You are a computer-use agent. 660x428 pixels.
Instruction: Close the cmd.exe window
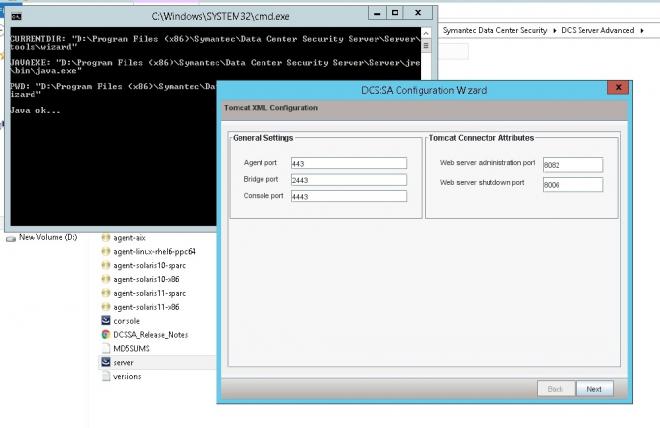(418, 13)
